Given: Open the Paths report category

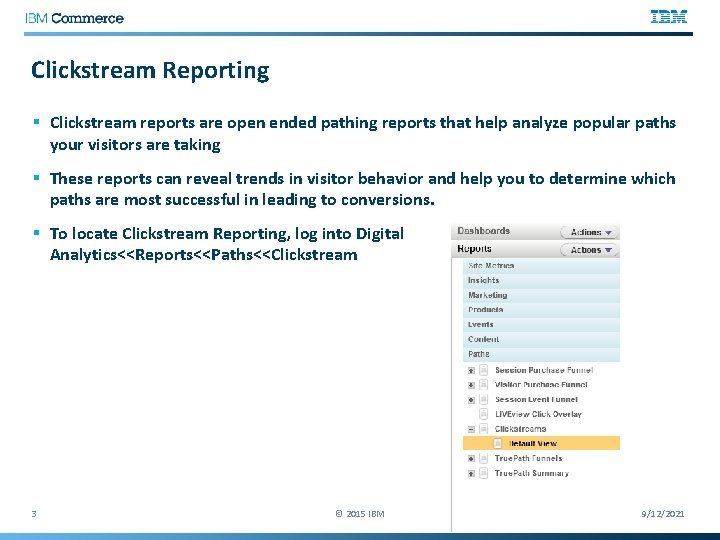Looking at the screenshot, I should point(541,354).
